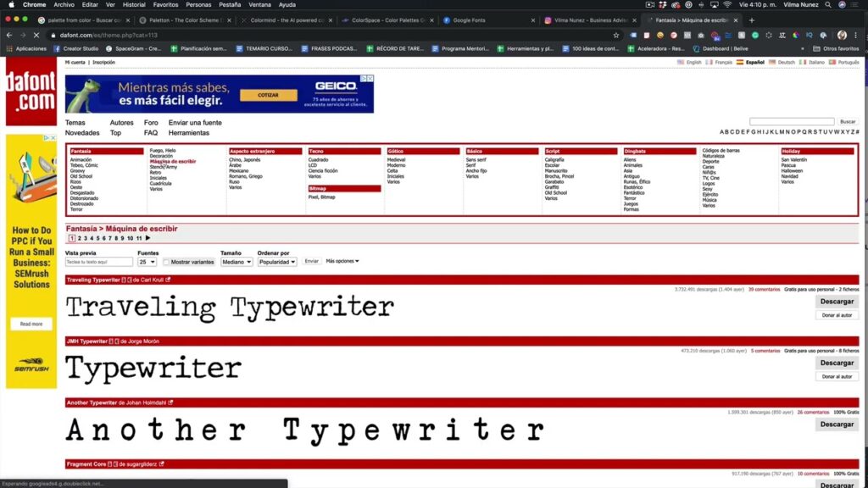Open the Ordenar por Popularidad dropdown
This screenshot has height=488, width=868.
277,262
